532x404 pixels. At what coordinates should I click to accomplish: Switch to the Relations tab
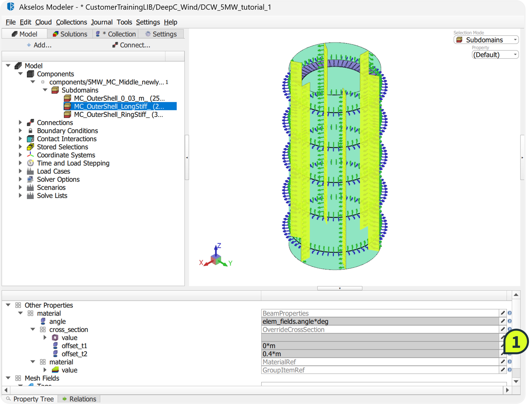click(79, 399)
